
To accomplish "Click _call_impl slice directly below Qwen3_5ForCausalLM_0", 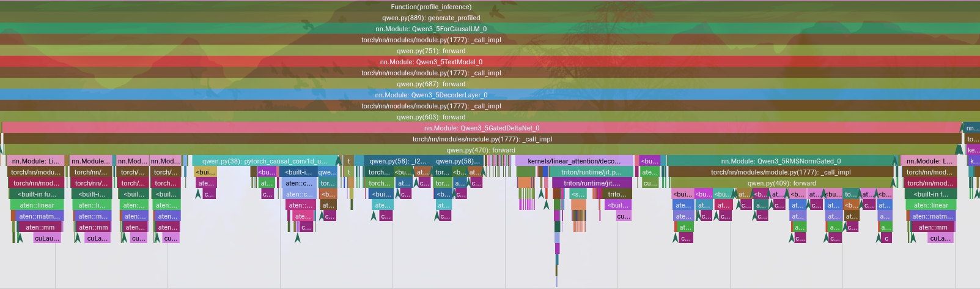I will (x=490, y=40).
